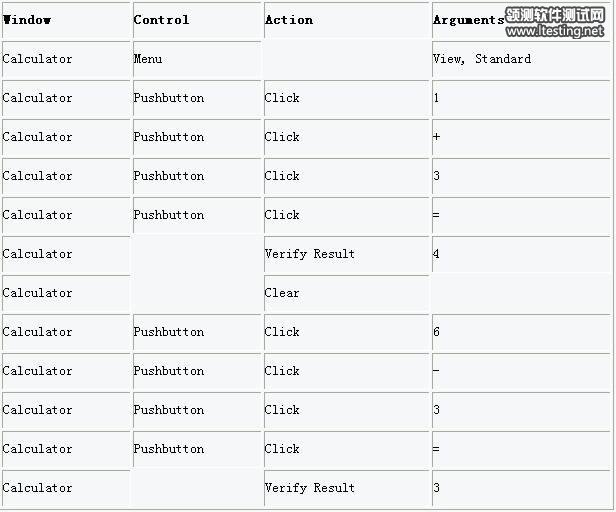The width and height of the screenshot is (616, 512).
Task: Click the 'Clear' action cell
Action: click(282, 293)
